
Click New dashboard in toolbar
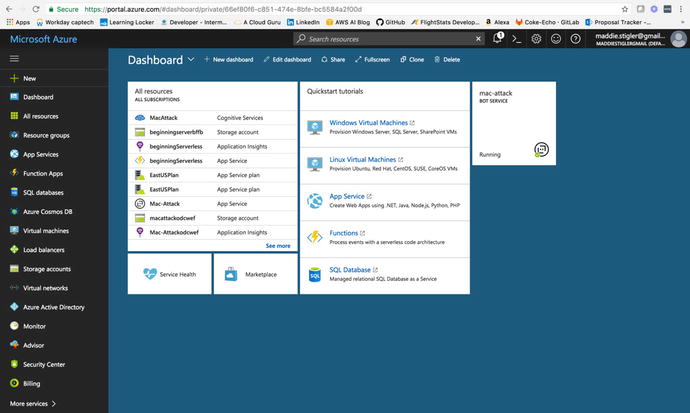point(228,60)
